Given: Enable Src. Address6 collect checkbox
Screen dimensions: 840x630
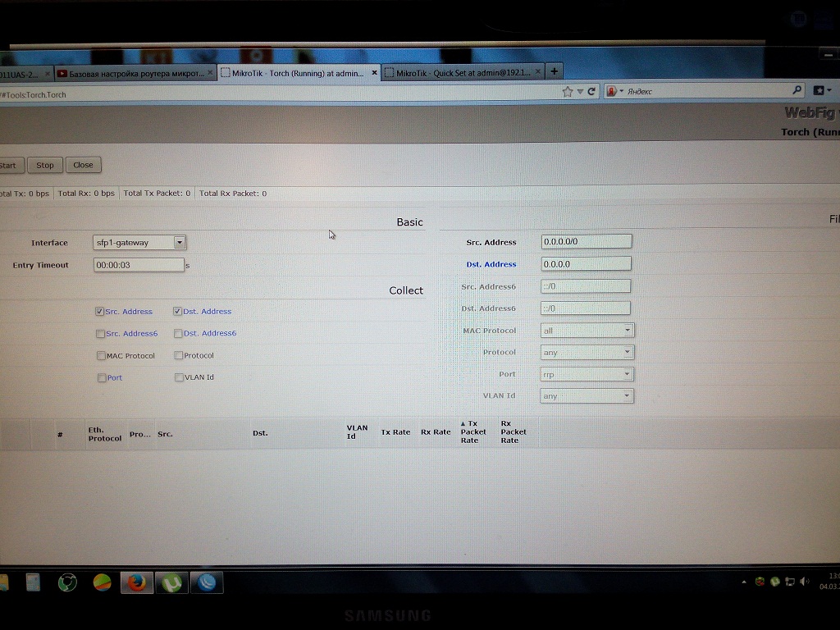Looking at the screenshot, I should coord(100,334).
